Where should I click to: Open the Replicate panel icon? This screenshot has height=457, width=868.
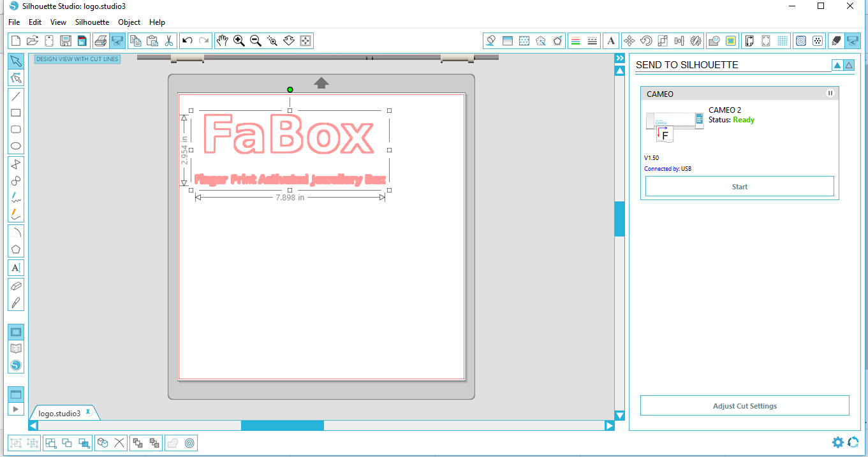(x=696, y=41)
